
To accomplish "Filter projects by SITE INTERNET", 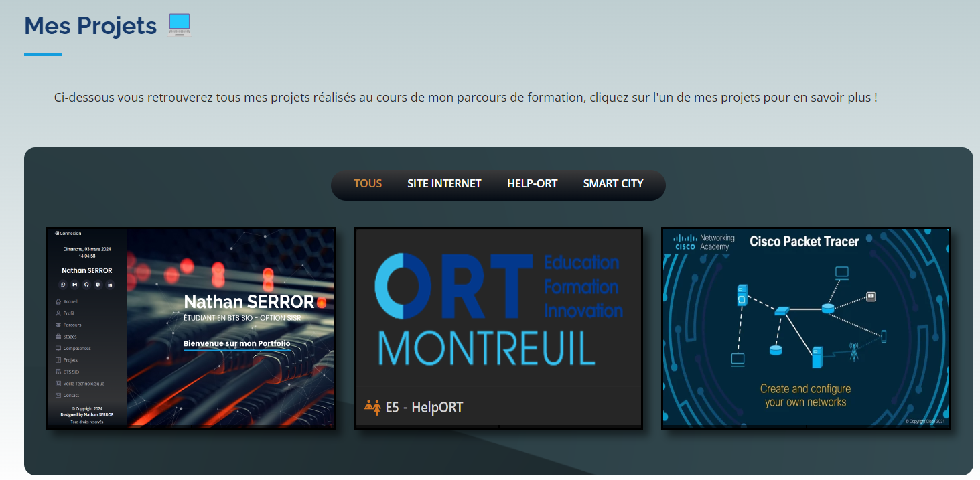I will click(x=444, y=183).
